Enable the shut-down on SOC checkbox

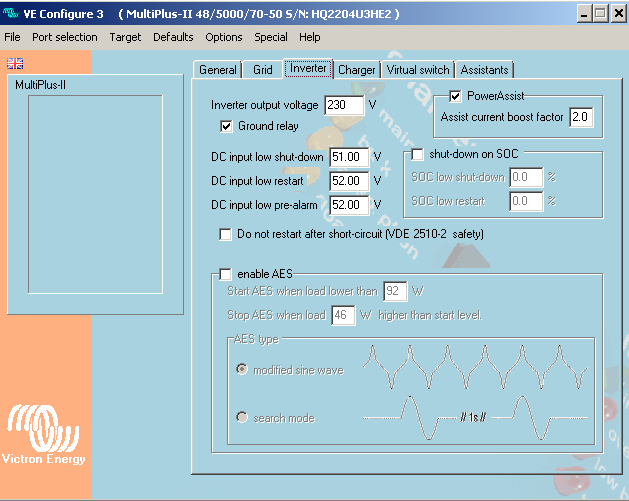tap(417, 154)
